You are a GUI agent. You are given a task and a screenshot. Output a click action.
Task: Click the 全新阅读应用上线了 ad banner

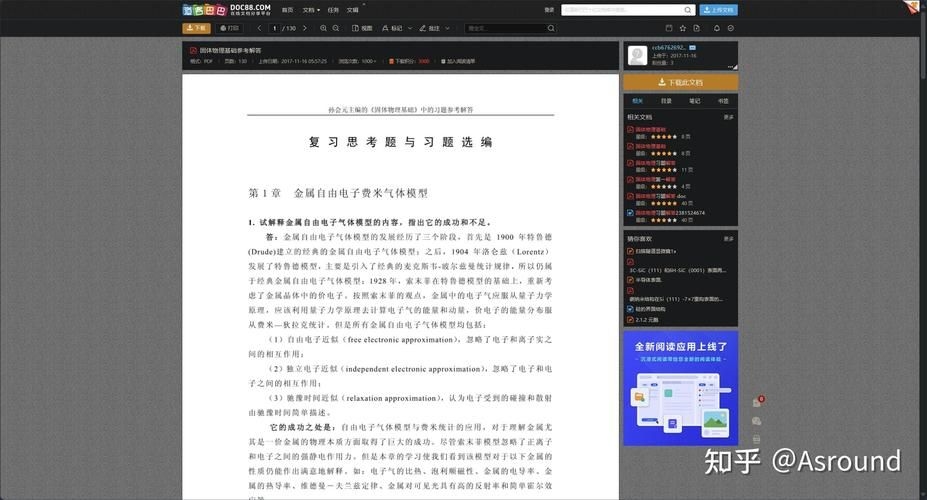pos(680,388)
